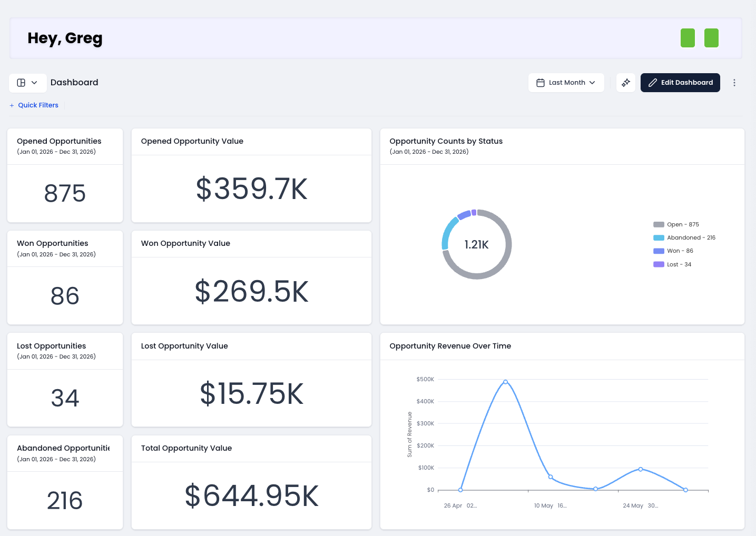This screenshot has width=756, height=536.
Task: Click the Won Opportunity Value card title
Action: coord(185,243)
